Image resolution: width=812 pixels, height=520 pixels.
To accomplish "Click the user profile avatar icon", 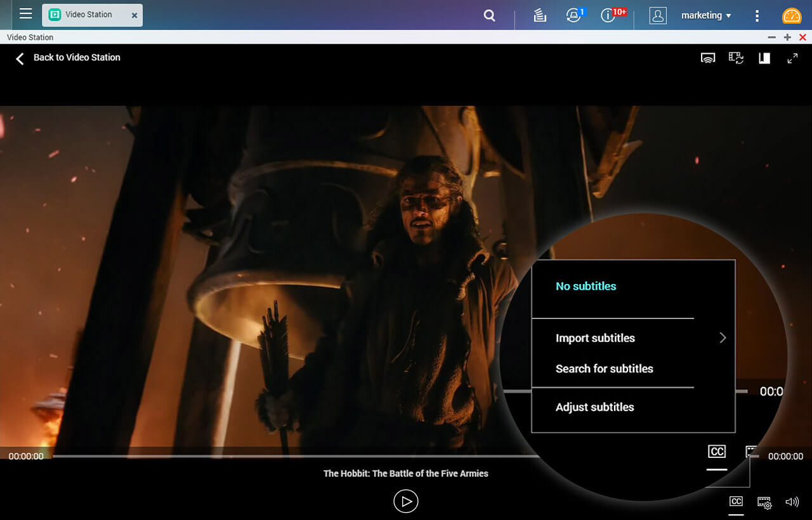I will tap(658, 15).
